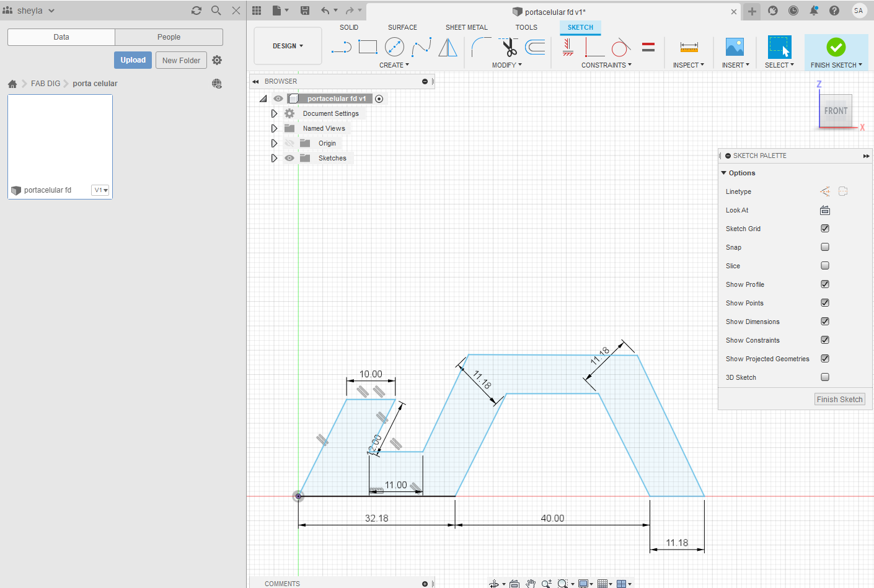874x588 pixels.
Task: Open the MODIFY dropdown menu
Action: [507, 65]
